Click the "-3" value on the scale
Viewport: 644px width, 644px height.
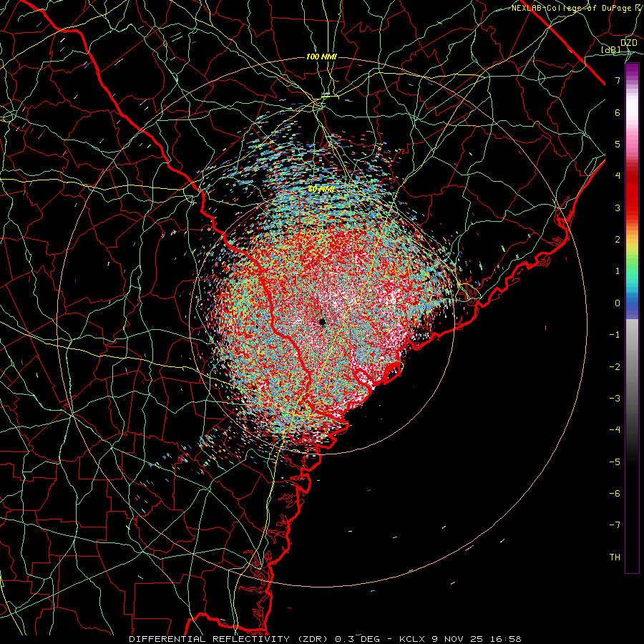click(x=615, y=399)
